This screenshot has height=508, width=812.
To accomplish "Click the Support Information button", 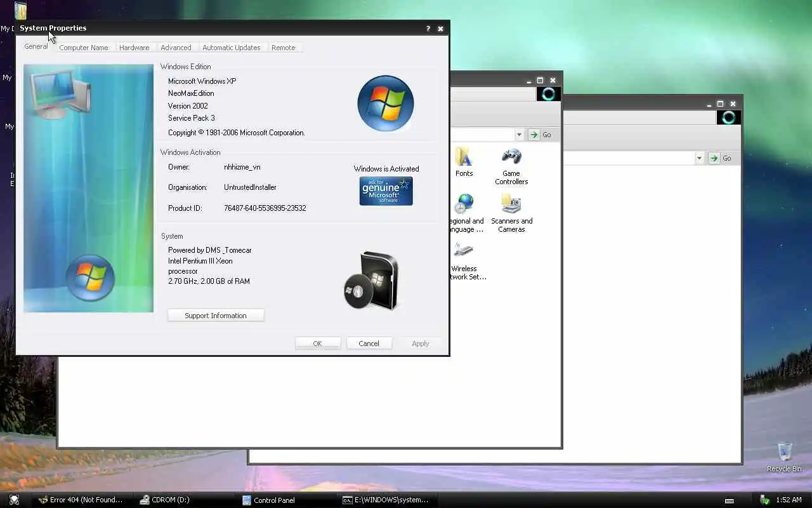I will tap(216, 316).
